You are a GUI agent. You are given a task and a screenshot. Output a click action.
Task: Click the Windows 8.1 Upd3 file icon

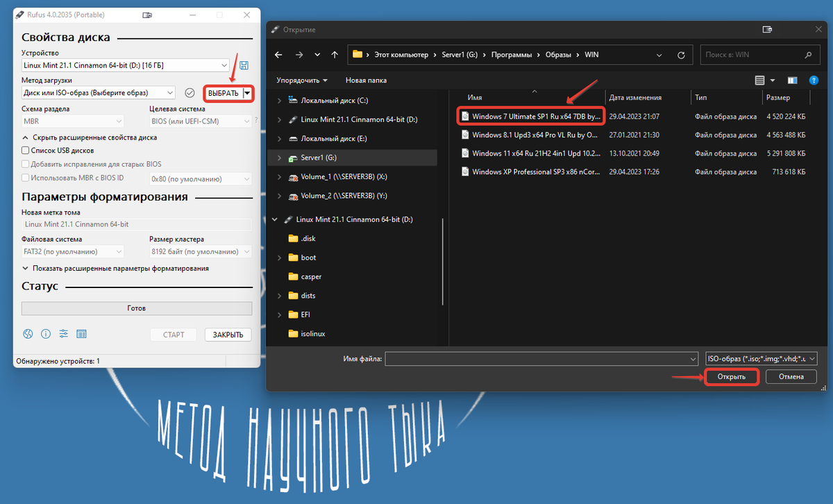coord(466,134)
